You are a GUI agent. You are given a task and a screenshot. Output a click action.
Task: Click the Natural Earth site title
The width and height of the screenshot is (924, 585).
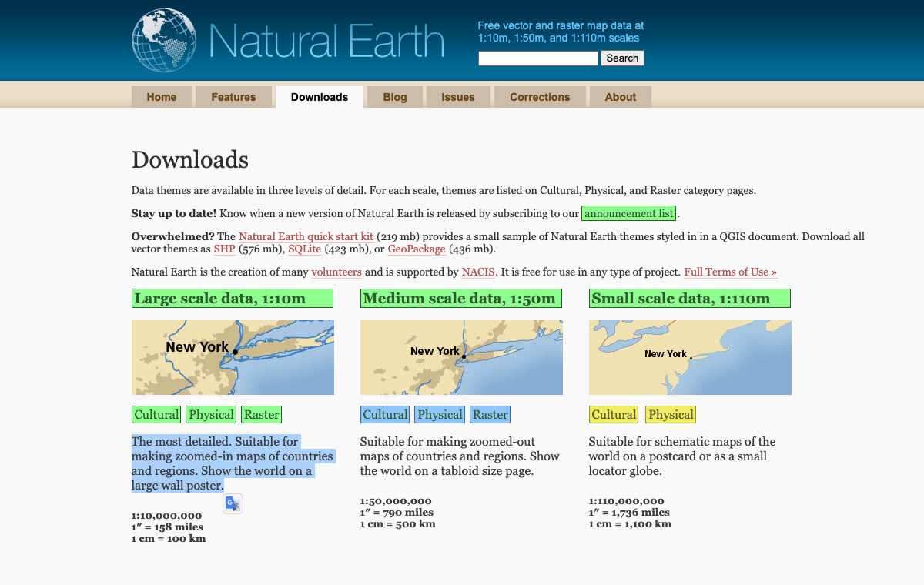click(x=326, y=41)
